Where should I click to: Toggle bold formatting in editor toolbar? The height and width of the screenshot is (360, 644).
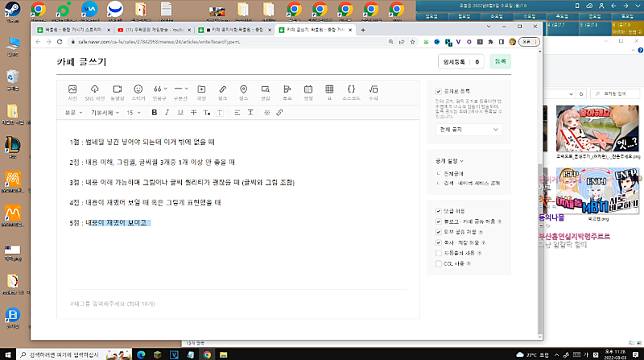[x=155, y=113]
